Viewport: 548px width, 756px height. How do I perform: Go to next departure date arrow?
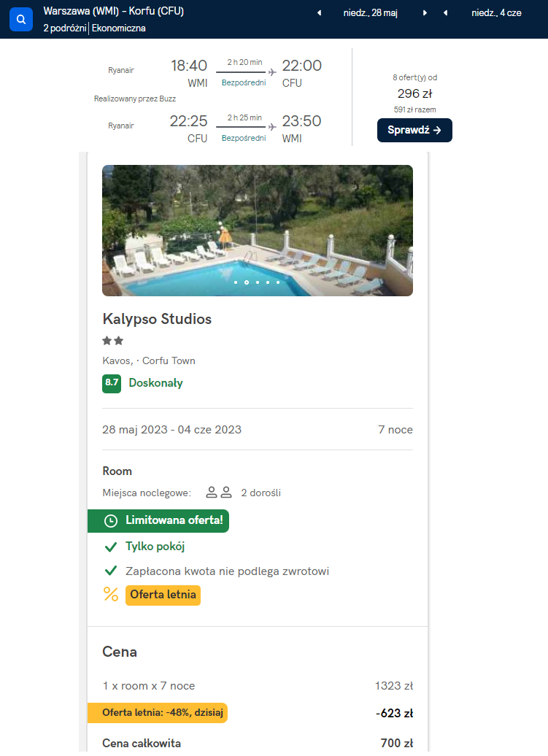point(425,13)
